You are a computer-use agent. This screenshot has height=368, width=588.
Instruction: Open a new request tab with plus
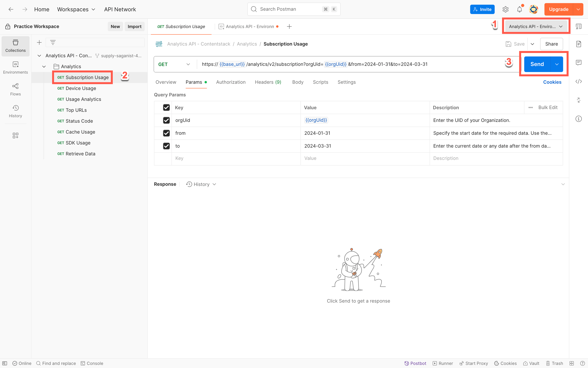tap(289, 27)
